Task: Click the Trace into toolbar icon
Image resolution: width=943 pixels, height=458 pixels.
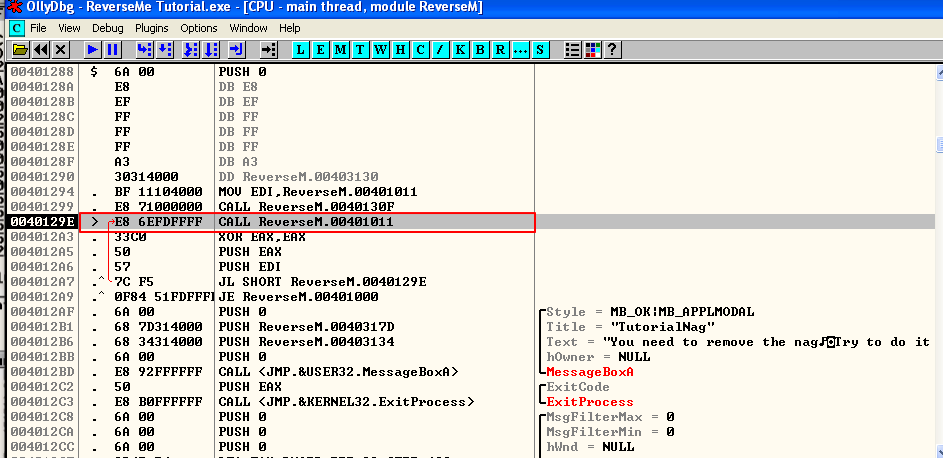Action: pos(191,49)
